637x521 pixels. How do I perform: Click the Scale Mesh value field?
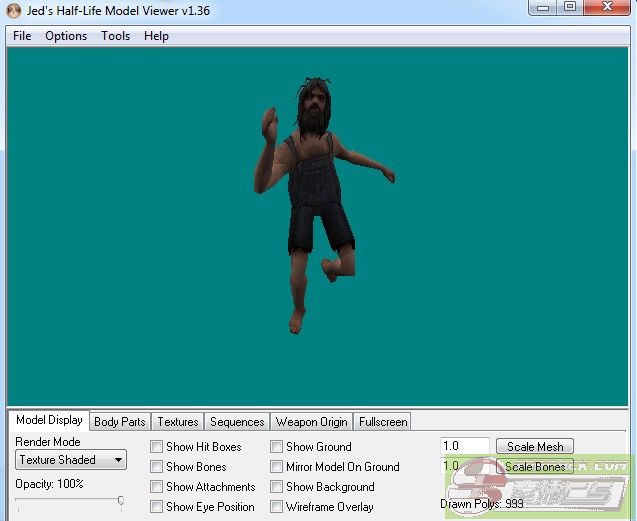pos(465,447)
